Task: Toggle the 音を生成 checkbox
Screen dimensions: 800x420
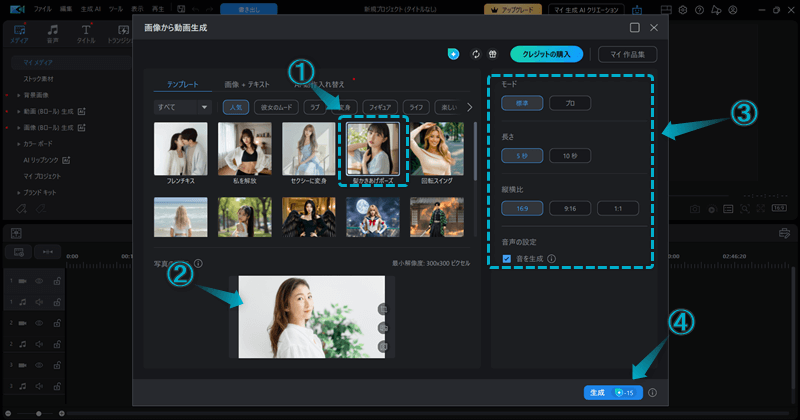Action: point(507,259)
